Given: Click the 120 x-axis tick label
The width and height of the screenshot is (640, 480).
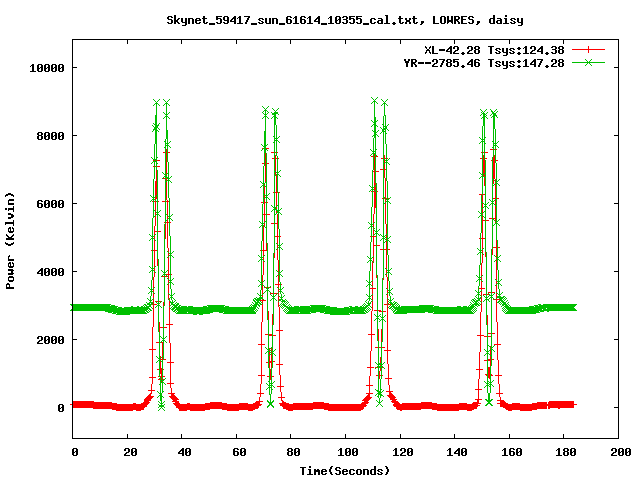Looking at the screenshot, I should [402, 452].
